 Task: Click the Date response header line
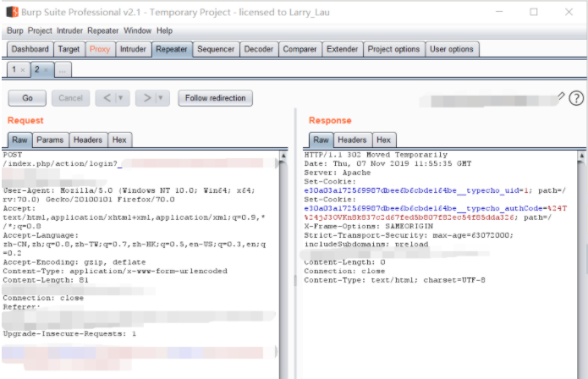[387, 164]
